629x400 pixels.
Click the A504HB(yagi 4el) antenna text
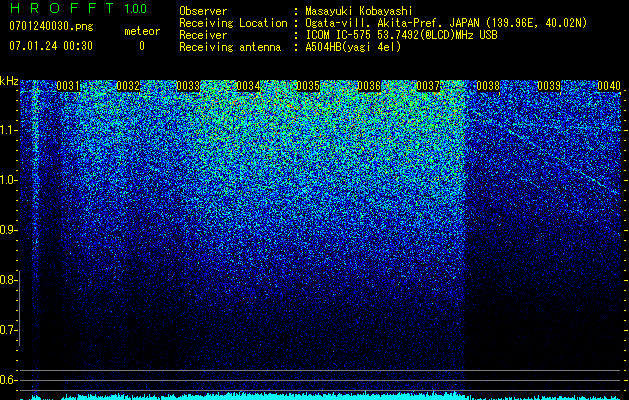(x=353, y=47)
